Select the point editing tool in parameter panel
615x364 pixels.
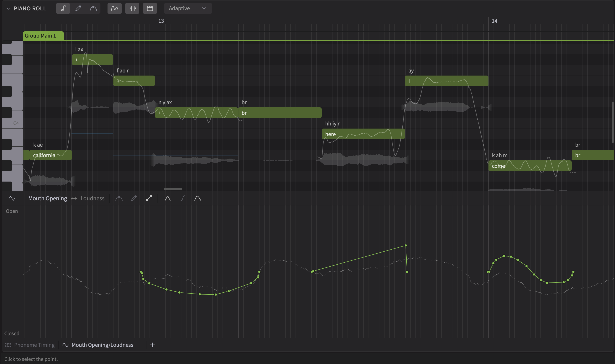point(149,198)
